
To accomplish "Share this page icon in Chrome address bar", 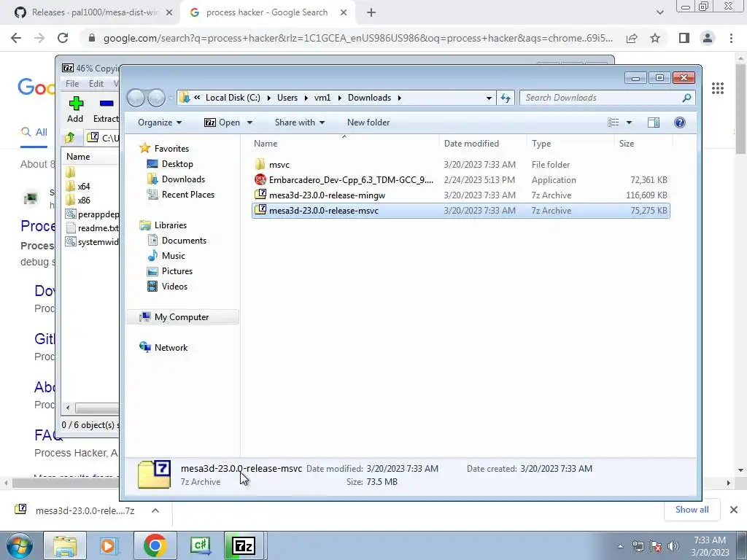I will [632, 38].
